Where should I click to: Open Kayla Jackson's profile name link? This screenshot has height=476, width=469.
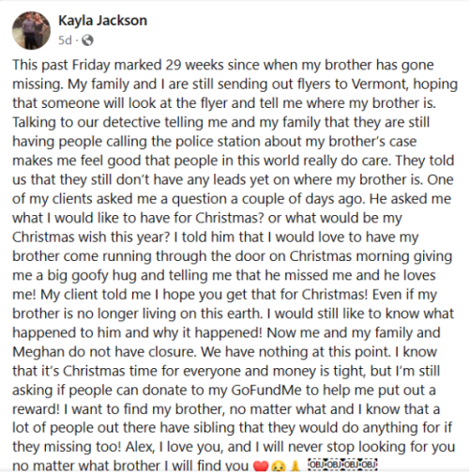[x=102, y=21]
